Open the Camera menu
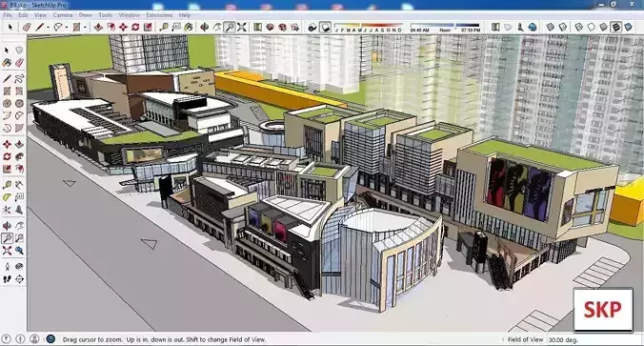 [x=63, y=15]
